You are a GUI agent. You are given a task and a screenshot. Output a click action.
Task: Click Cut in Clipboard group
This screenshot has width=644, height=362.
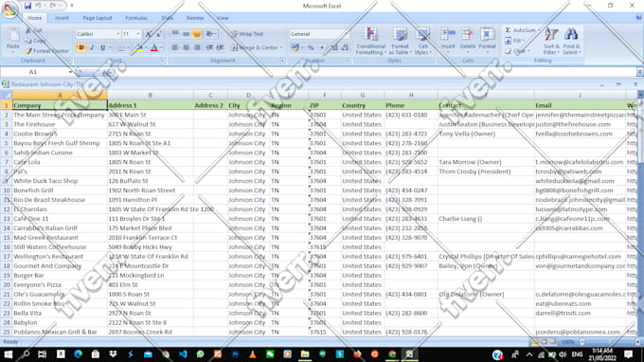pos(34,30)
